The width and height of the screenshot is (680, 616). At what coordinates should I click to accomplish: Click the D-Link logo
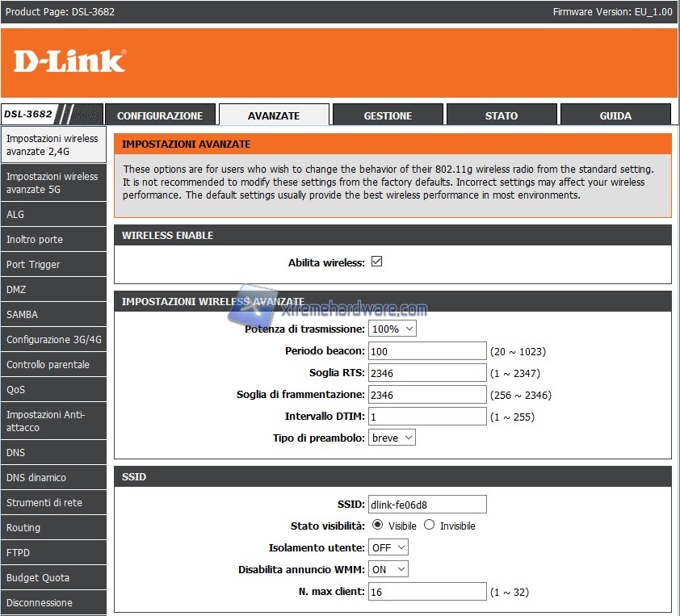(x=69, y=61)
